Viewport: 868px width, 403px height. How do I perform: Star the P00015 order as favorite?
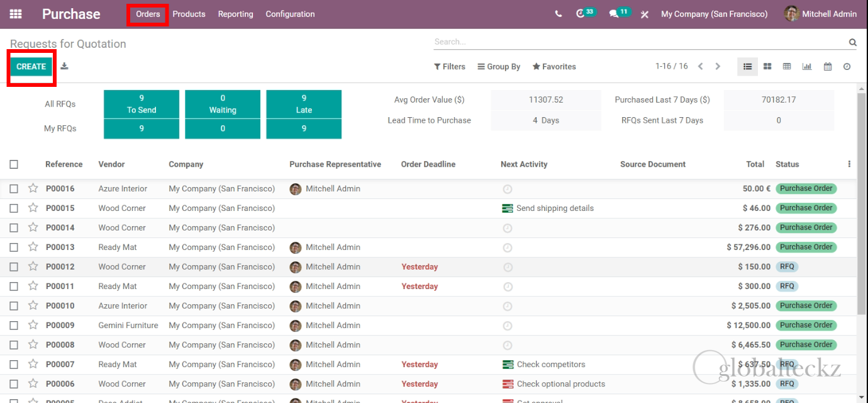[x=33, y=208]
